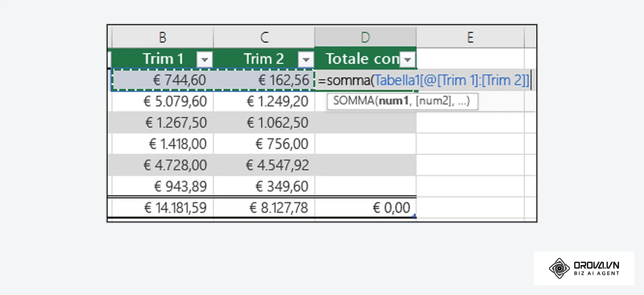644x295 pixels.
Task: Select column C header
Action: coord(264,37)
